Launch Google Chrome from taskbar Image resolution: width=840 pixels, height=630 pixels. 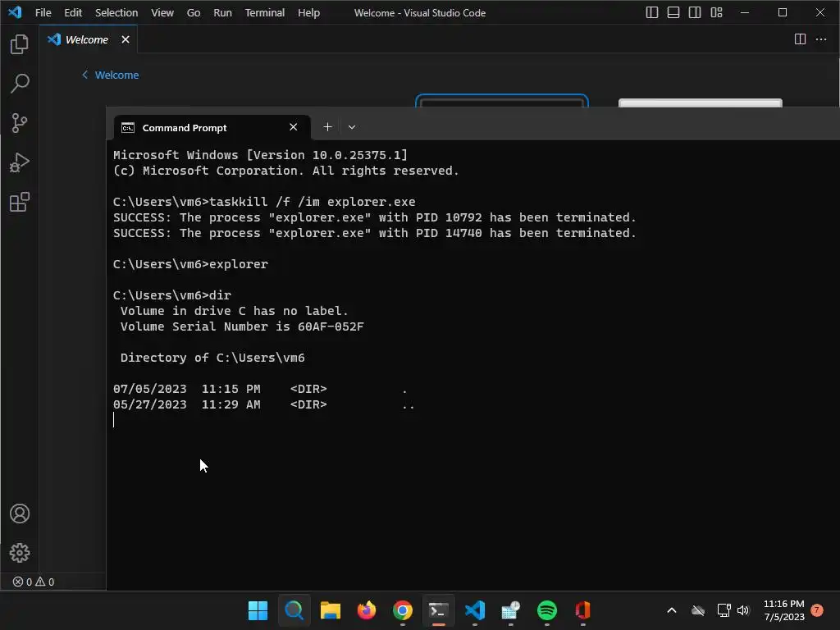tap(402, 610)
